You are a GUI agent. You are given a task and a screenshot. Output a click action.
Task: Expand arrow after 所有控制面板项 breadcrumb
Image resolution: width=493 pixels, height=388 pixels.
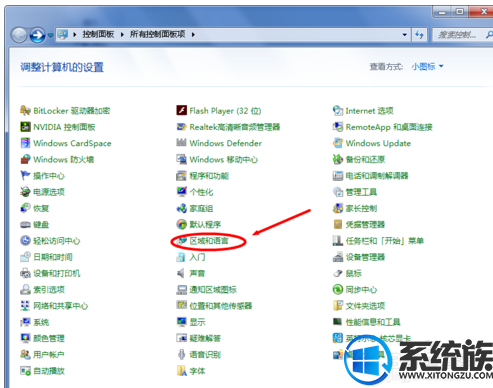[193, 35]
